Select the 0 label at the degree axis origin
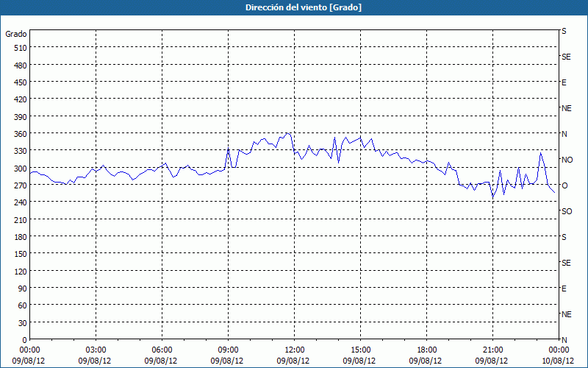Screen dimensions: 588x368 [25, 340]
